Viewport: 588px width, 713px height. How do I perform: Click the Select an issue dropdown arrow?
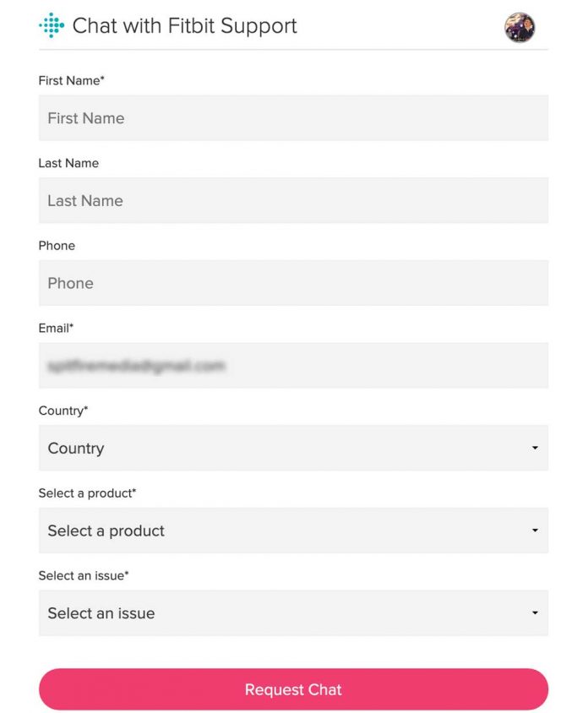pyautogui.click(x=534, y=613)
